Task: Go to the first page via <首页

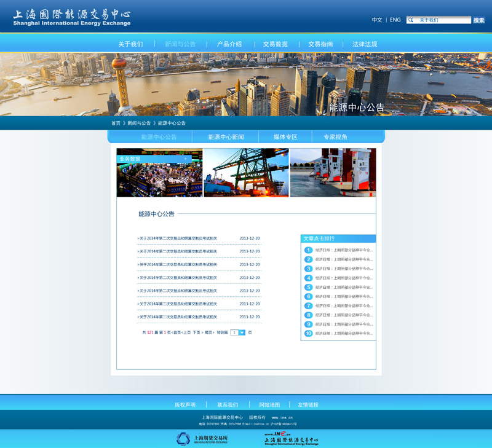Action: (176, 332)
